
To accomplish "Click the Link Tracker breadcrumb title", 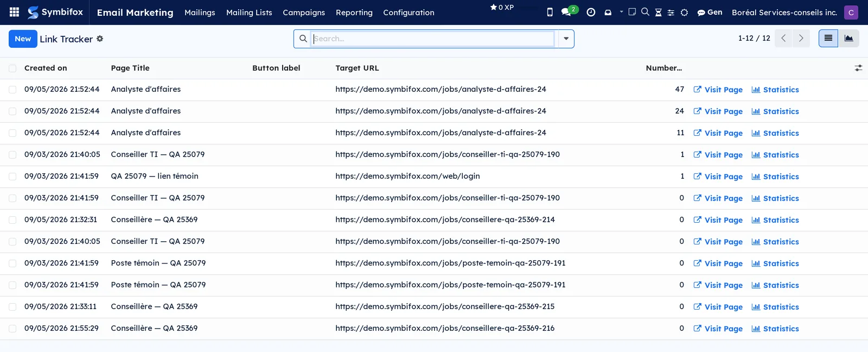I will coord(66,39).
